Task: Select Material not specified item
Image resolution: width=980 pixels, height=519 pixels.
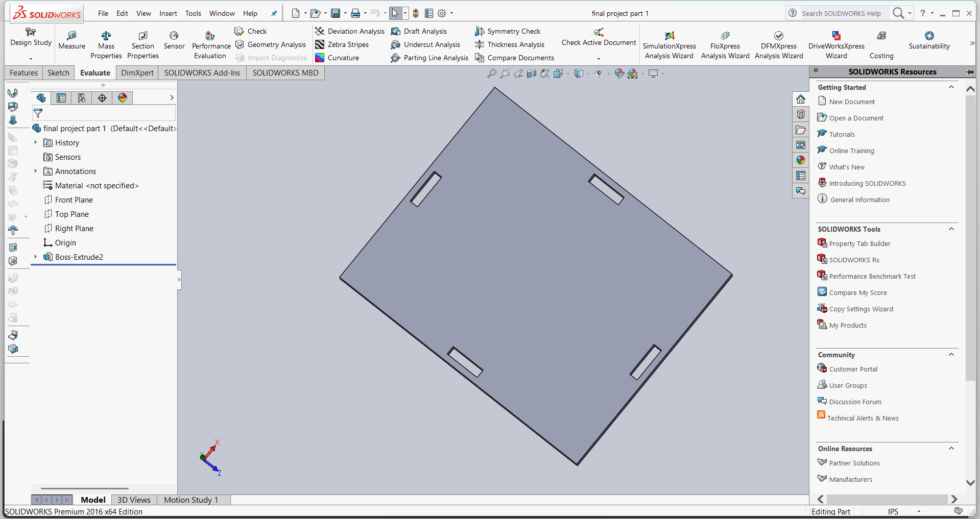Action: point(97,186)
